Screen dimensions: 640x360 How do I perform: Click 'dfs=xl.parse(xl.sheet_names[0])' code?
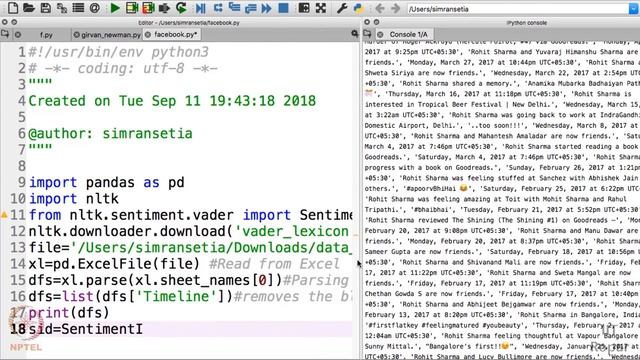tap(155, 280)
